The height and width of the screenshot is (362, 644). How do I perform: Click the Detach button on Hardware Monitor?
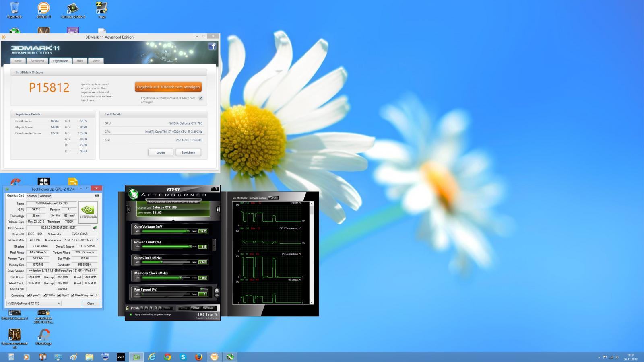click(273, 198)
